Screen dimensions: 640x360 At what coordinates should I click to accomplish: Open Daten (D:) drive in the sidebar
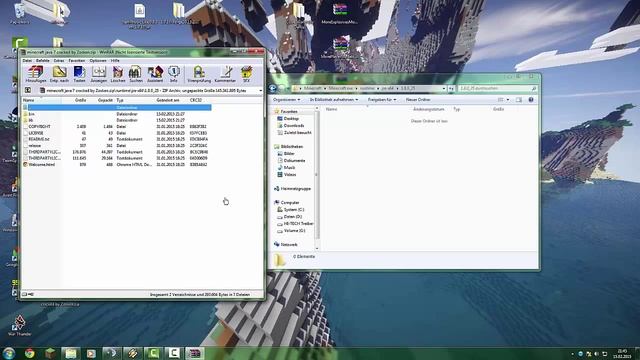click(x=293, y=217)
